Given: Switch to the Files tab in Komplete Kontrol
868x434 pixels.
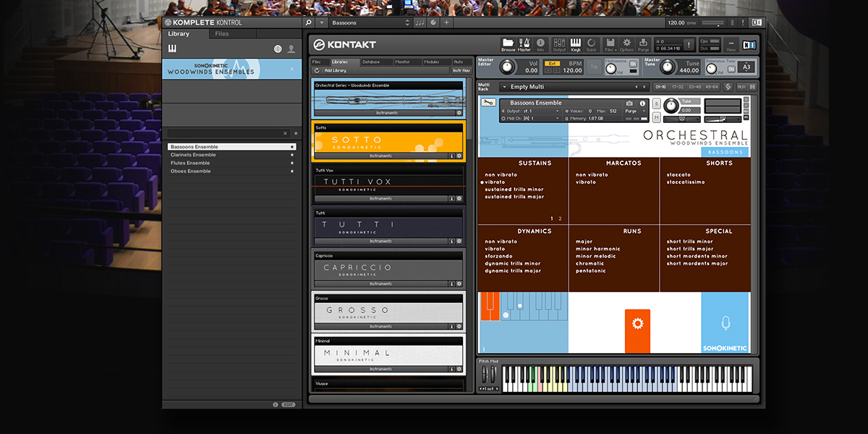Looking at the screenshot, I should coord(222,34).
